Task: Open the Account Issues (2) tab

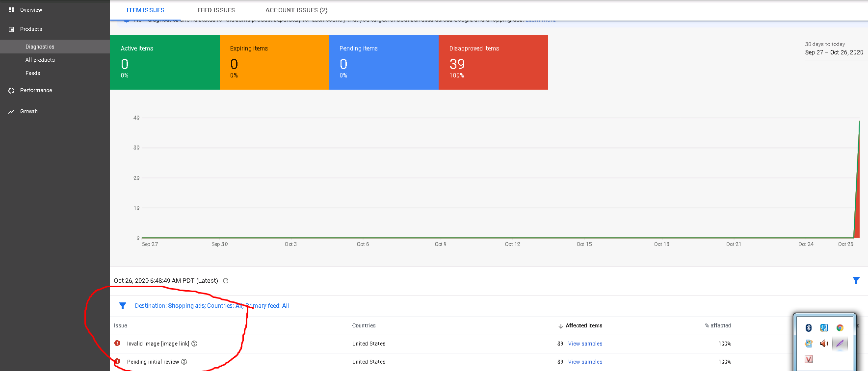Action: click(296, 10)
